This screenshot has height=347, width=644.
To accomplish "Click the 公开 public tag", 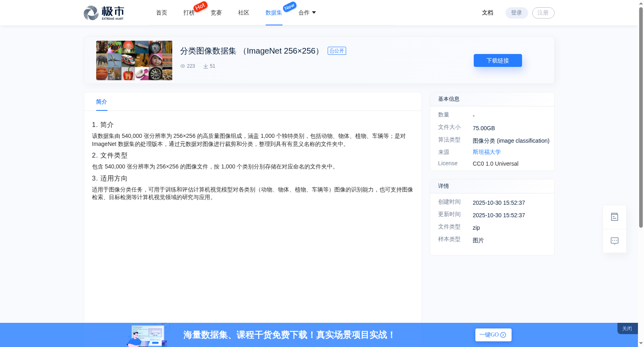I will tap(337, 51).
